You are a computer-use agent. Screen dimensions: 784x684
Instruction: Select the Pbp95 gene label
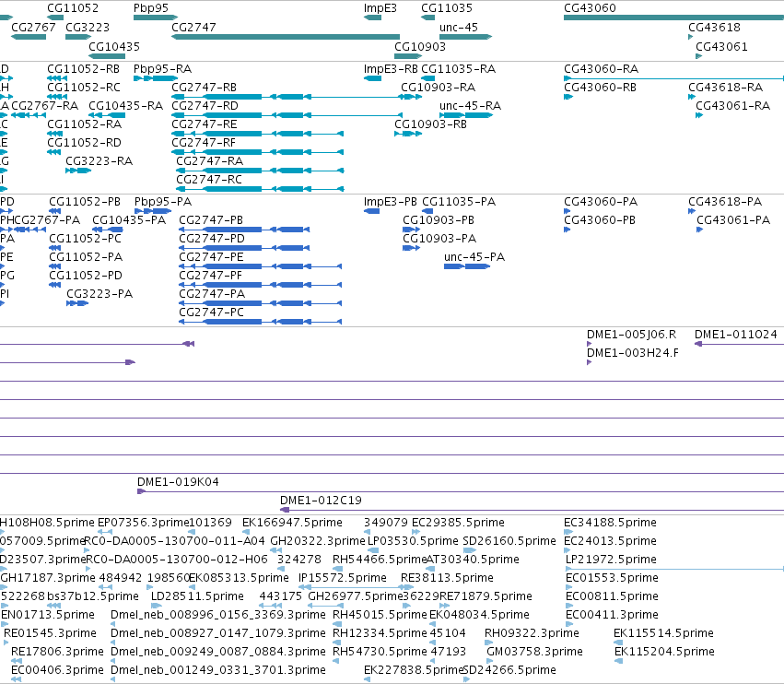click(151, 8)
